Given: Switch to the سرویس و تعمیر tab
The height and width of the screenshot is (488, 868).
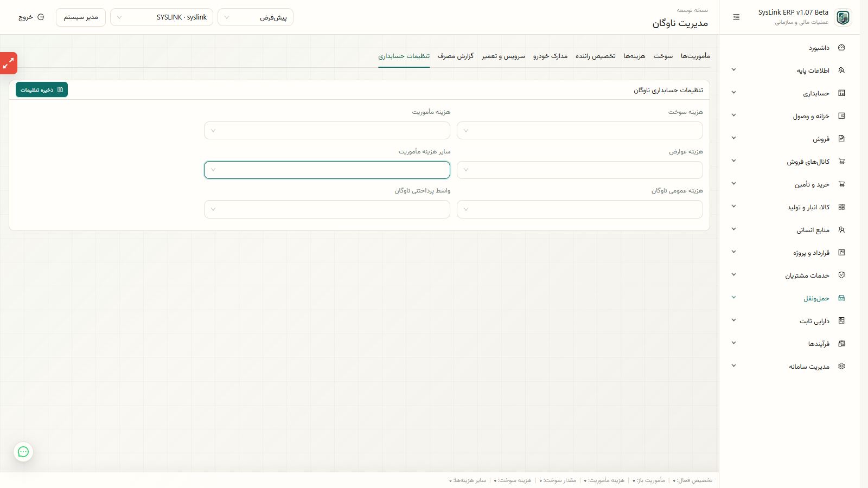Looking at the screenshot, I should [x=503, y=56].
